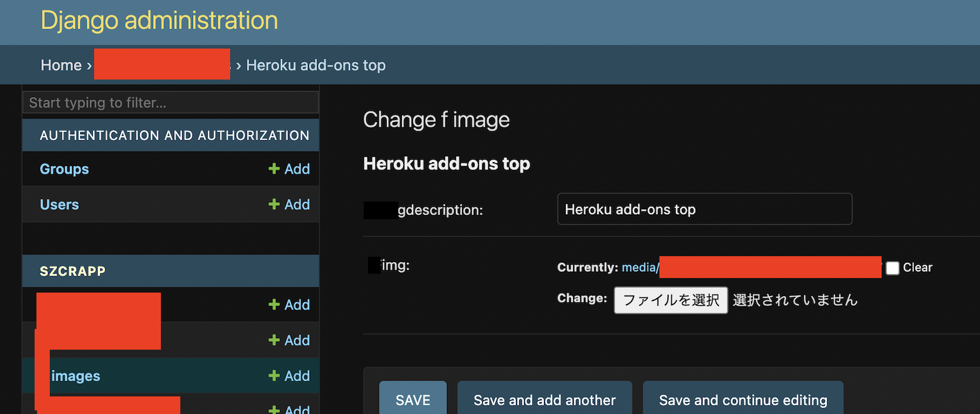Add a new User
The height and width of the screenshot is (414, 980).
(289, 205)
